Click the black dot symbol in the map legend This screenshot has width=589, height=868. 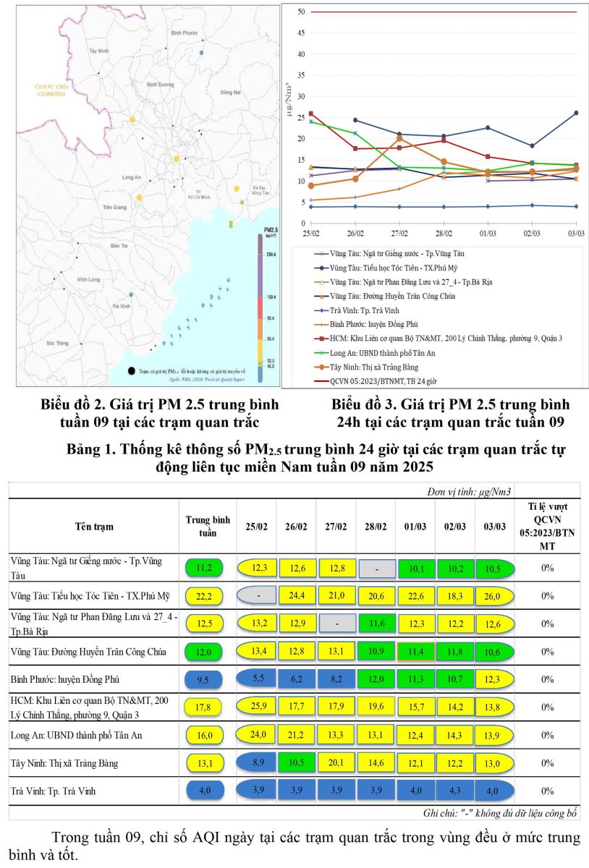point(130,371)
